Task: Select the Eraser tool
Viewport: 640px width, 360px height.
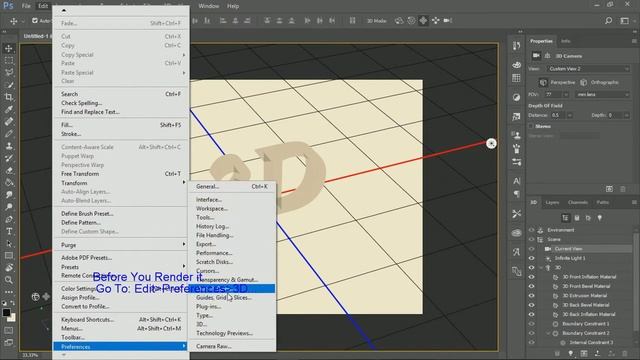Action: click(x=9, y=170)
